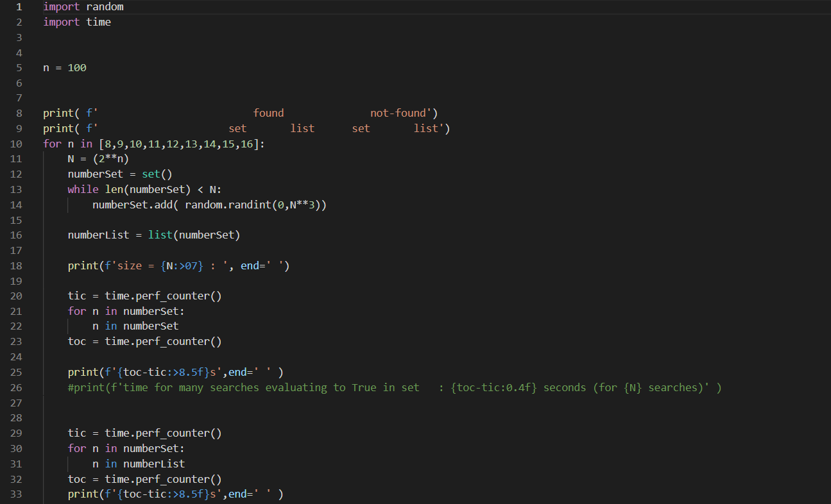Click numberSet on line 22
The image size is (831, 504).
(151, 326)
